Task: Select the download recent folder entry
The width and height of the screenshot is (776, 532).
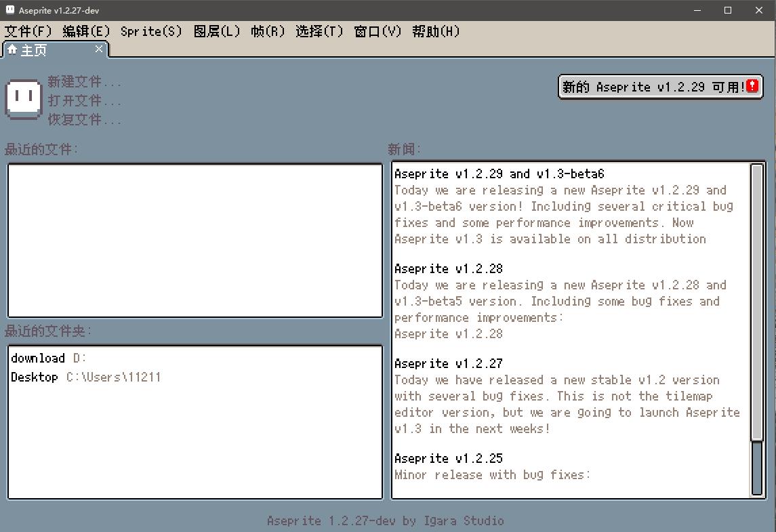Action: click(38, 358)
